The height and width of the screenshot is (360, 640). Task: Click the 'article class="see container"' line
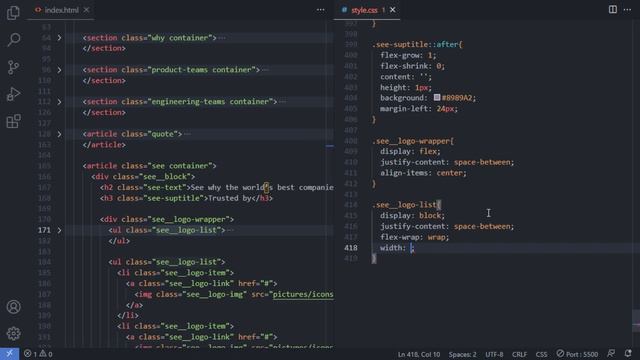pos(149,166)
